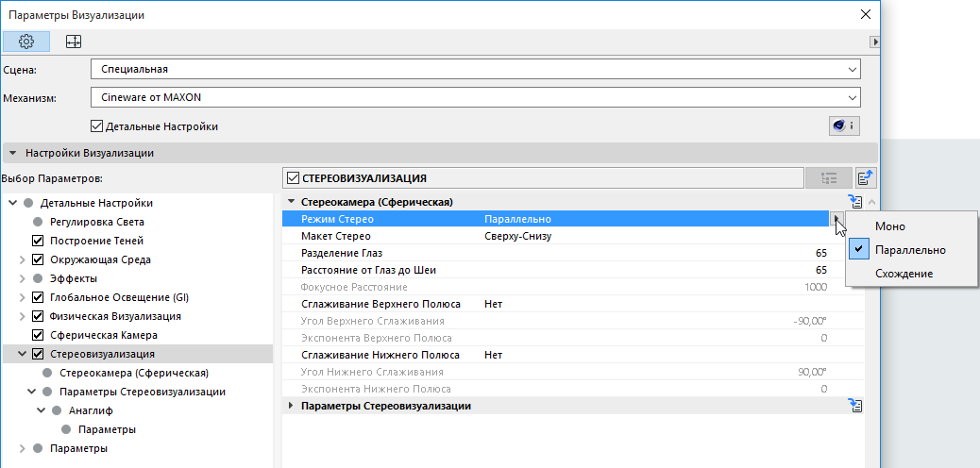Collapse Детальные Настройки tree node
Image resolution: width=980 pixels, height=468 pixels.
pos(12,203)
